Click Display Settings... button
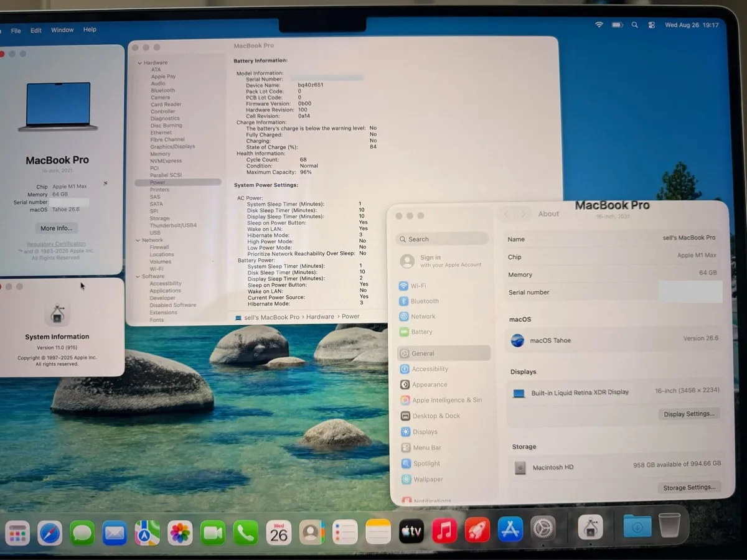Screen dimensions: 747x560 pos(688,414)
